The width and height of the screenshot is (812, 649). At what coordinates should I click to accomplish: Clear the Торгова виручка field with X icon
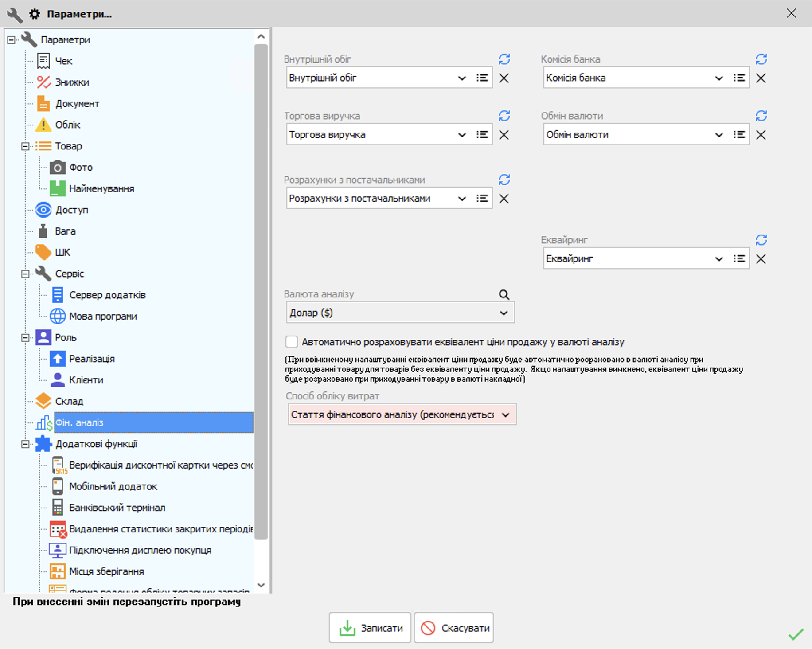tap(504, 135)
